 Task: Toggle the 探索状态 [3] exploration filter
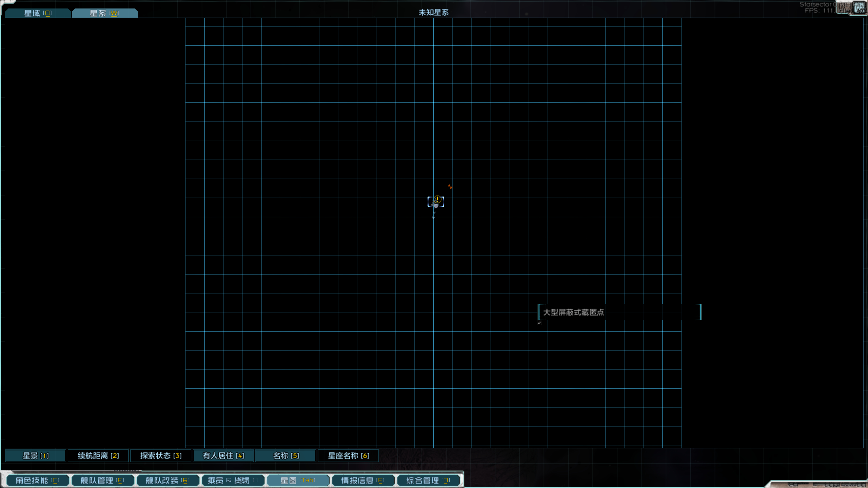tap(161, 456)
